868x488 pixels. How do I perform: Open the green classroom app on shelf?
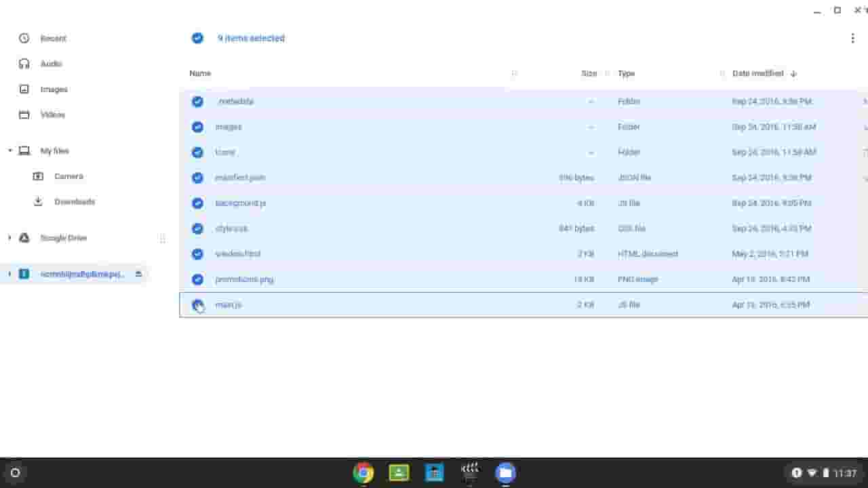click(399, 472)
